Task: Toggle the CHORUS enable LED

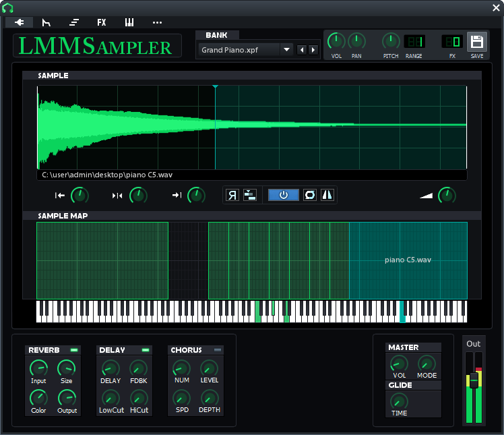Action: click(x=218, y=350)
